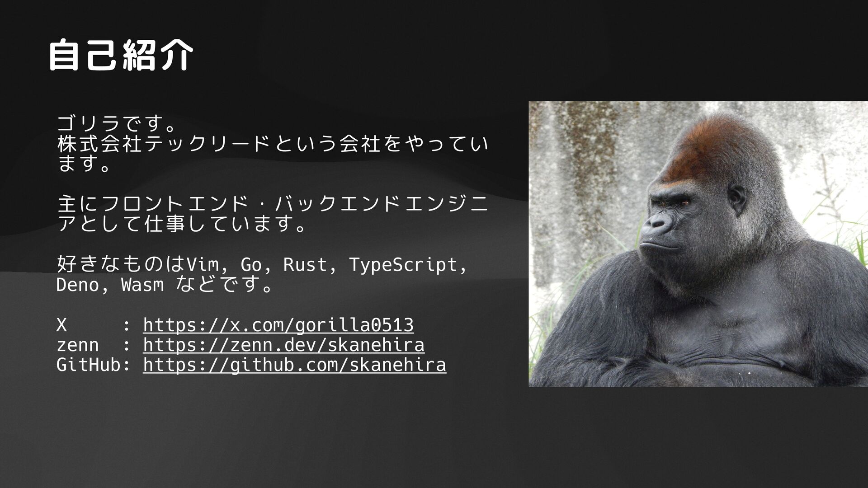Click the word Go in the list

click(251, 265)
